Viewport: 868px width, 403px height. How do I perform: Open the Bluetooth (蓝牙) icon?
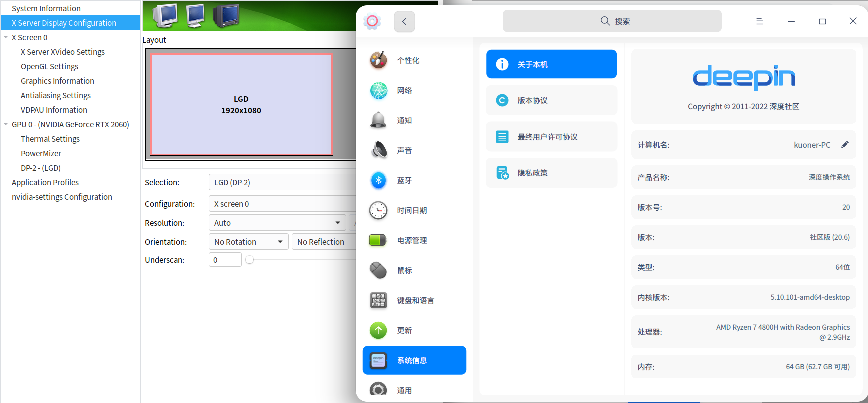click(378, 180)
